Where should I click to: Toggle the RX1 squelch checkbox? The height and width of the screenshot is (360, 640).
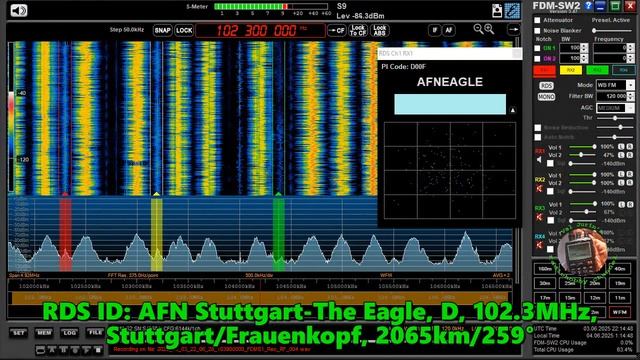pos(550,163)
